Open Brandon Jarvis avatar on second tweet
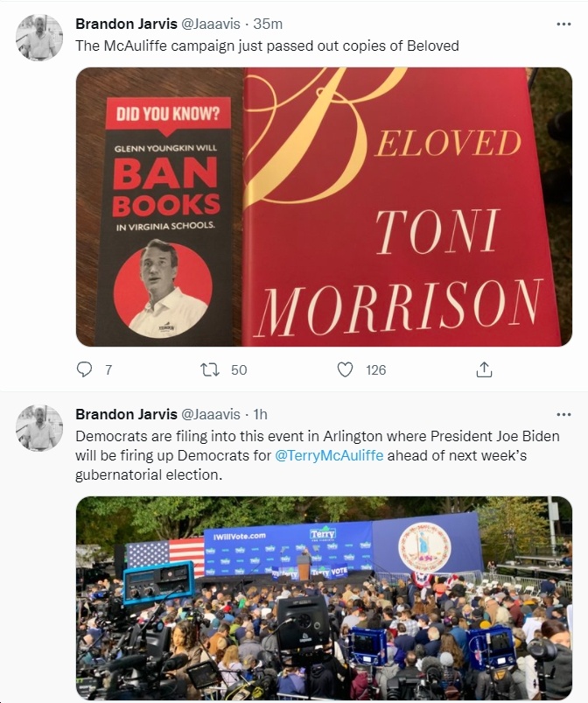This screenshot has width=588, height=703. (x=39, y=428)
